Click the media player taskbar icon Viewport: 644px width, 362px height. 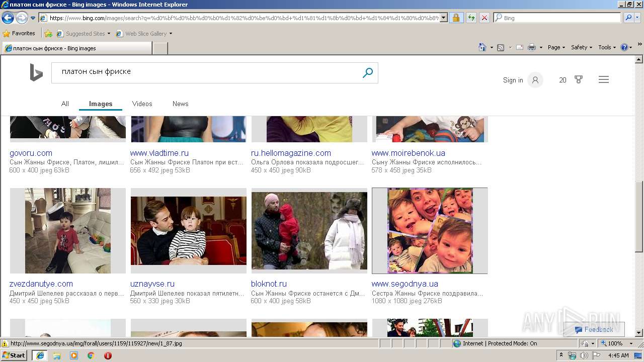[x=74, y=355]
